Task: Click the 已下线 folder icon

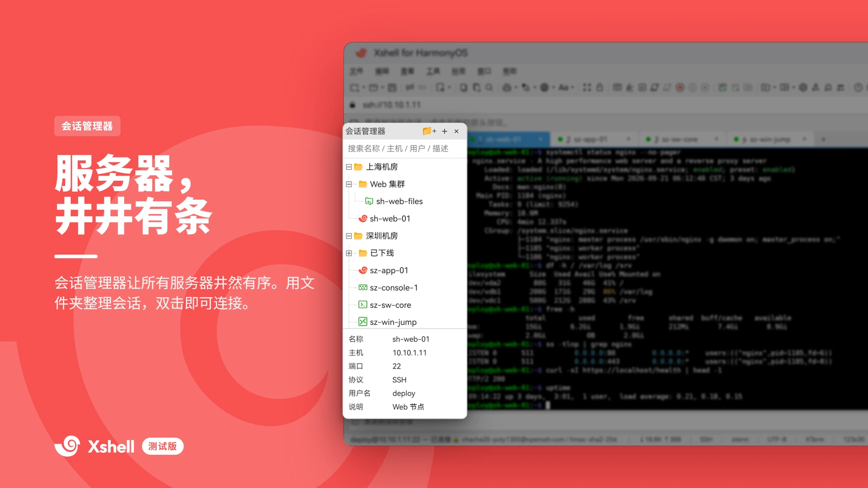Action: [363, 253]
